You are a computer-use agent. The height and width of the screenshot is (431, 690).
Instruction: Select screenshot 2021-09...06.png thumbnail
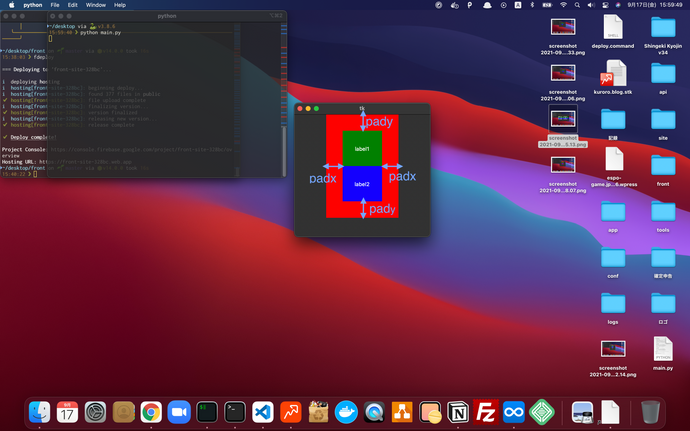(x=563, y=73)
